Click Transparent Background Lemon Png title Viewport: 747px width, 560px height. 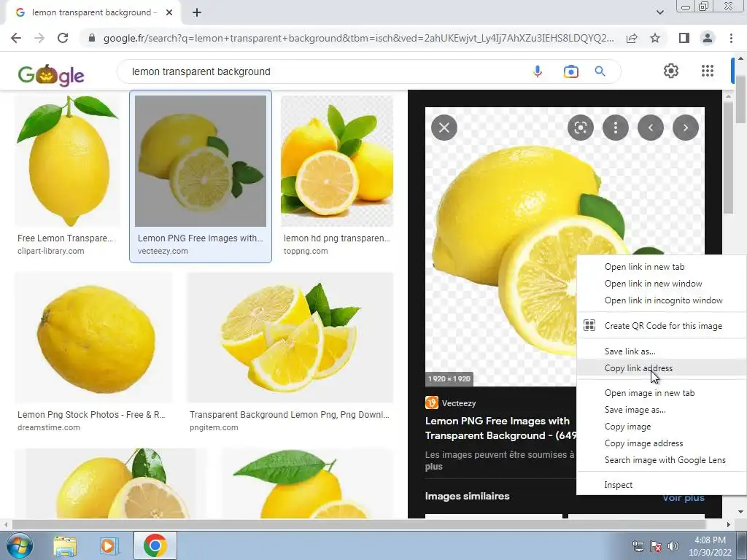click(x=290, y=415)
